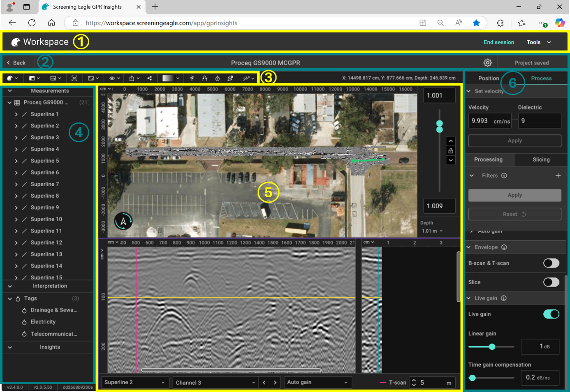Viewport: 570px width, 392px height.
Task: Select Drainage & Sewa... tag
Action: pyautogui.click(x=53, y=310)
